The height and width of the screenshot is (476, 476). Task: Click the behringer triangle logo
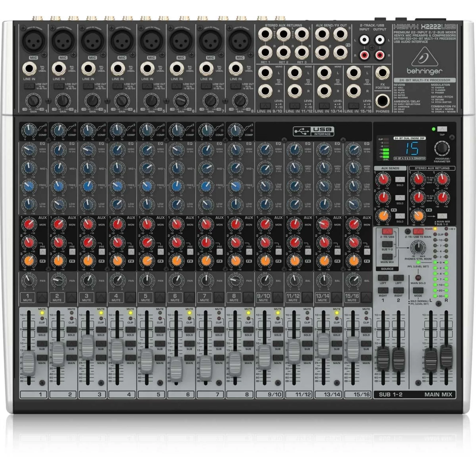(x=424, y=57)
